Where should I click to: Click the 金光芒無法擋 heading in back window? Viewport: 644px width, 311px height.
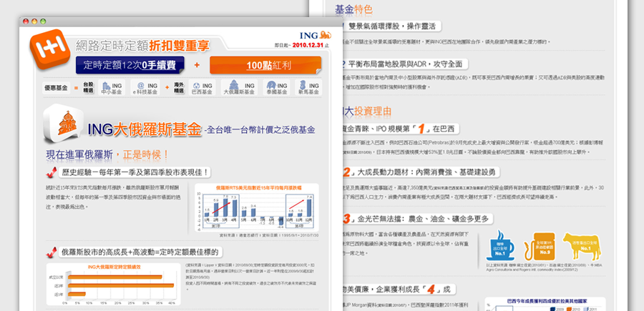pyautogui.click(x=418, y=219)
